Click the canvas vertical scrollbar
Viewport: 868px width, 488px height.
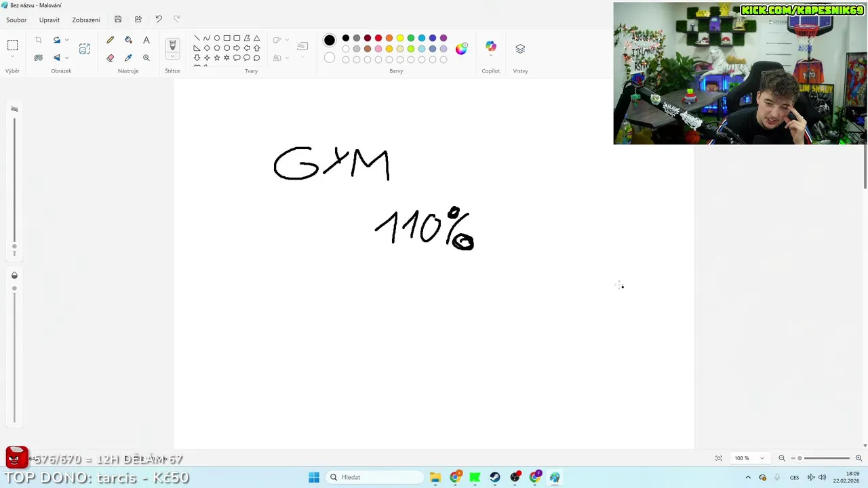(x=865, y=168)
